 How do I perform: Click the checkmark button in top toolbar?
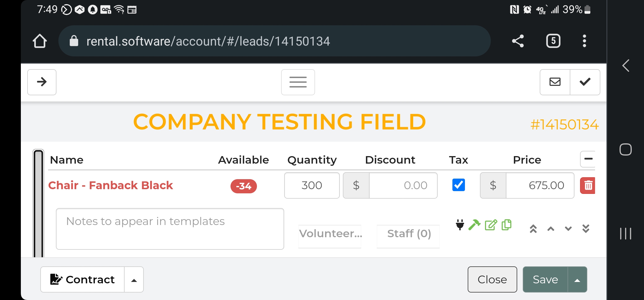point(585,82)
